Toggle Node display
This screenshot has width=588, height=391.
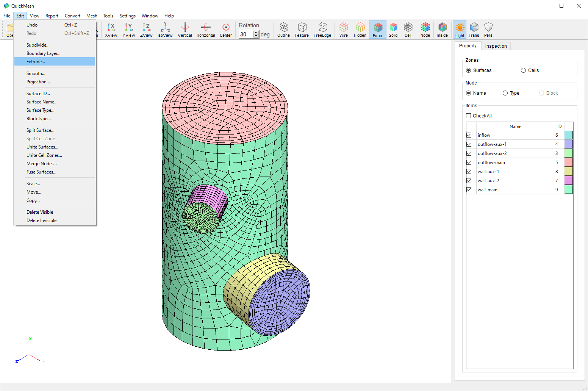[425, 30]
